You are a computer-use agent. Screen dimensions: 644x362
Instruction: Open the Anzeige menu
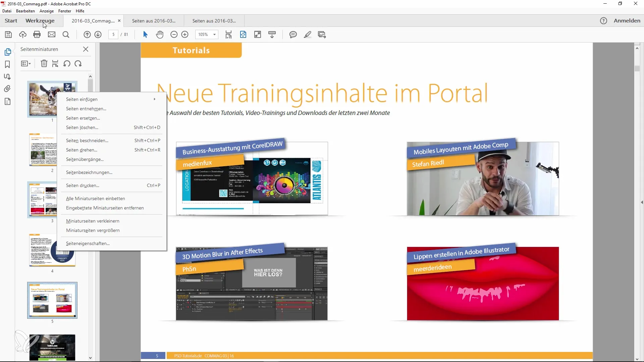(47, 11)
